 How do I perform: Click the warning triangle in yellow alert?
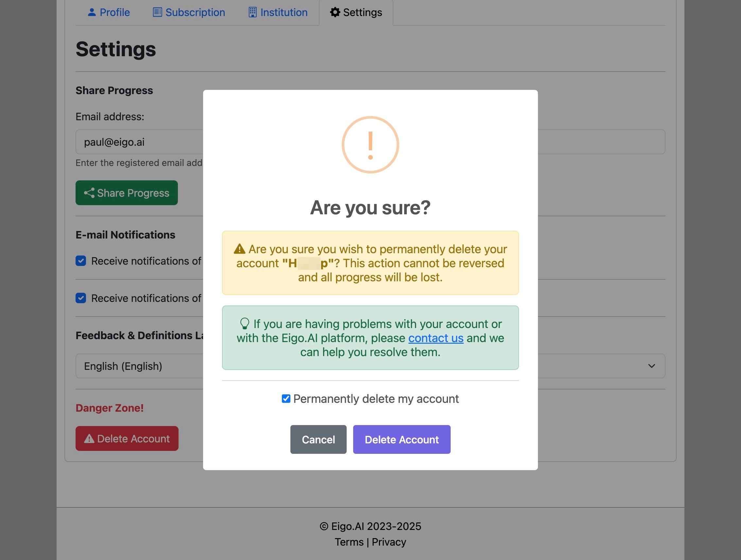coord(239,249)
